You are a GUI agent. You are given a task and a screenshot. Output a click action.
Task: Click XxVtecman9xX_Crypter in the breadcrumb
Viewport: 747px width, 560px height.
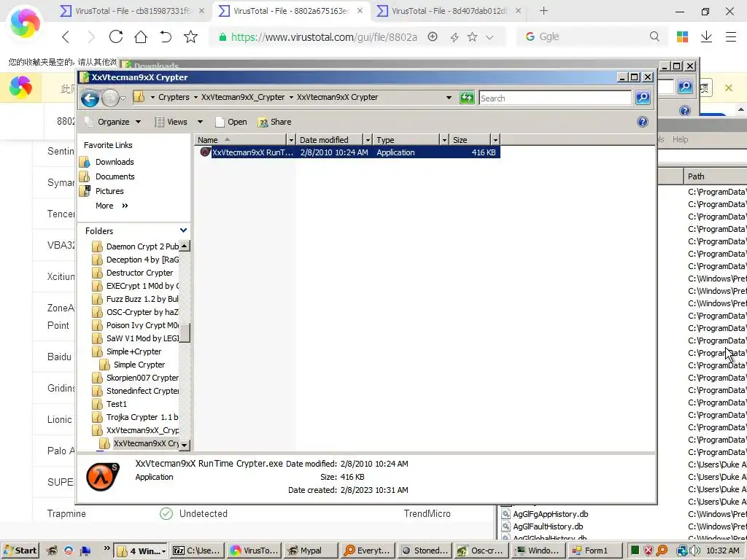(x=242, y=97)
